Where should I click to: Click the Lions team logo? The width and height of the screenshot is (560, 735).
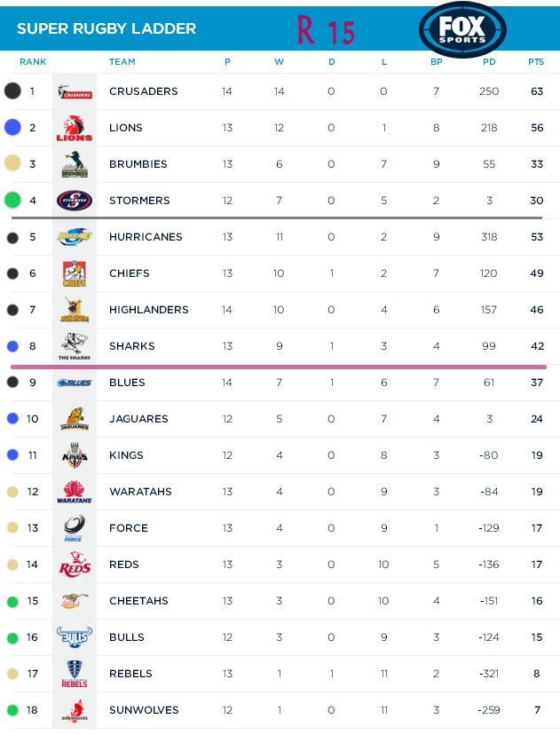(x=75, y=128)
